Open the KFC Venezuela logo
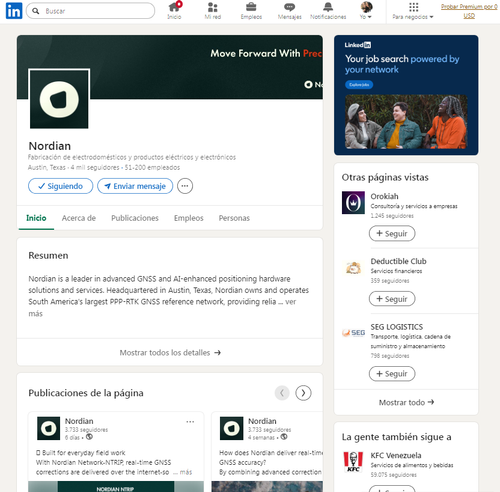 [x=353, y=462]
